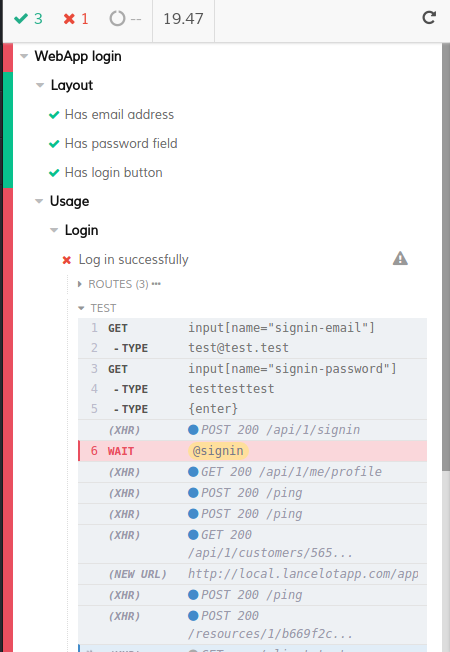Expand the ROUTES (3) section

80,284
